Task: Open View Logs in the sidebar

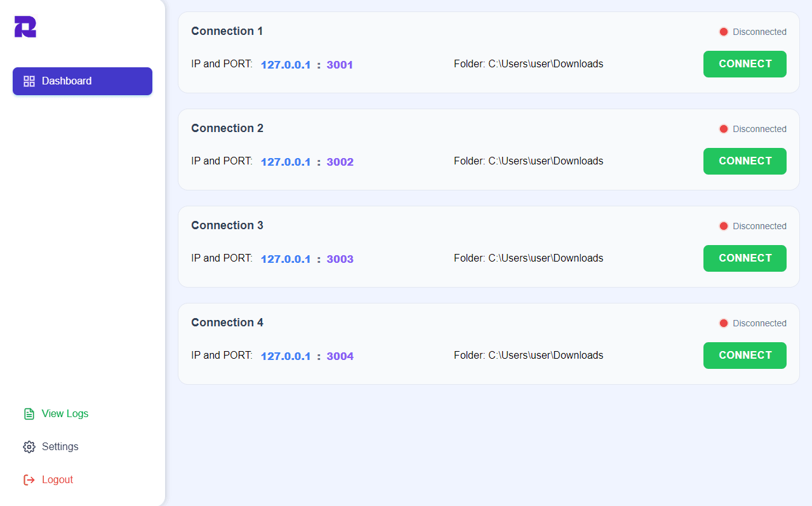Action: [x=83, y=414]
